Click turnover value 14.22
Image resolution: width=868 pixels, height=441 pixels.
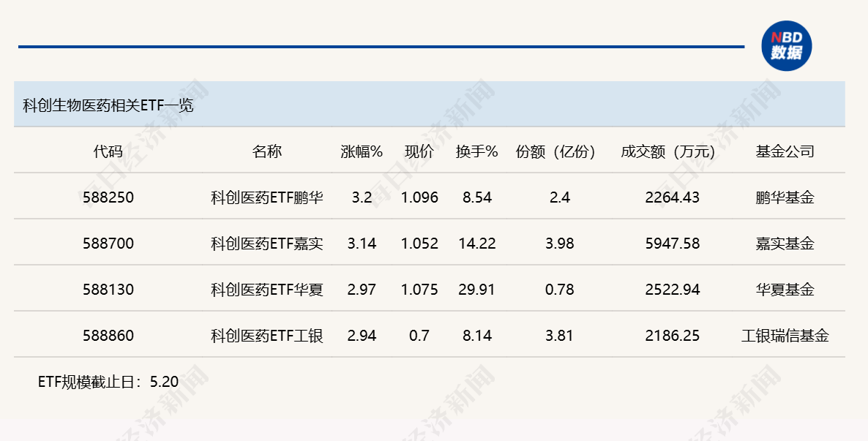pyautogui.click(x=476, y=244)
